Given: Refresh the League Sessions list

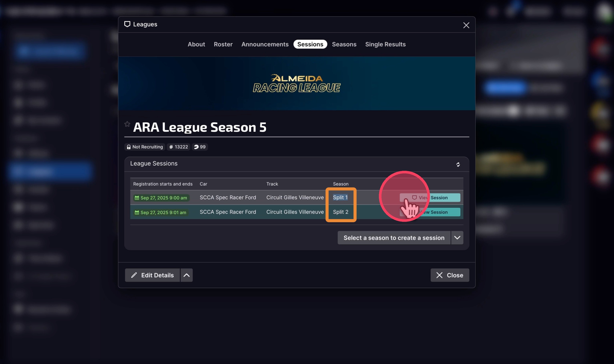Looking at the screenshot, I should coord(458,164).
